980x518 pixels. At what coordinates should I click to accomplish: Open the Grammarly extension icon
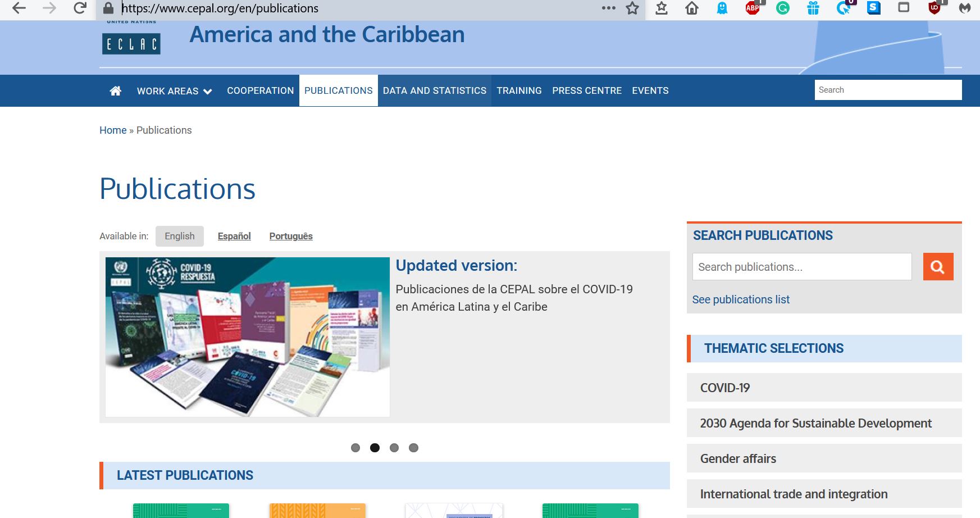tap(782, 8)
